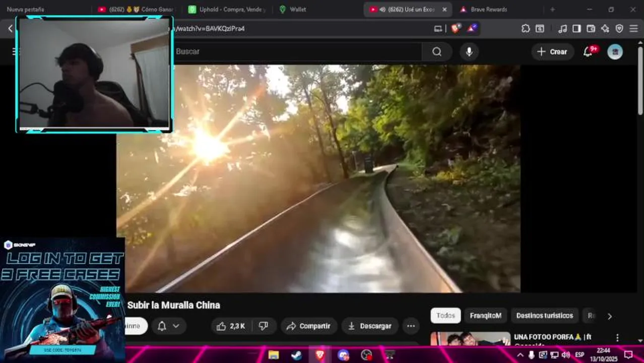
Task: Click the Descargar download button
Action: click(370, 326)
